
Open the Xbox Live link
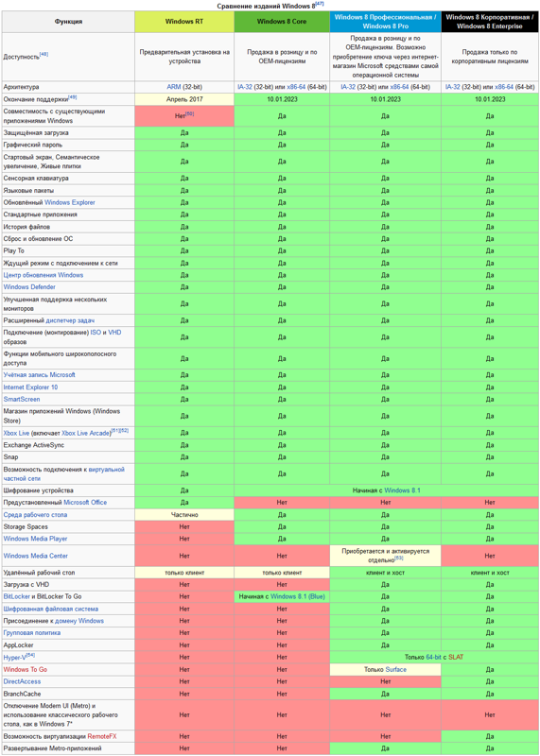[16, 433]
